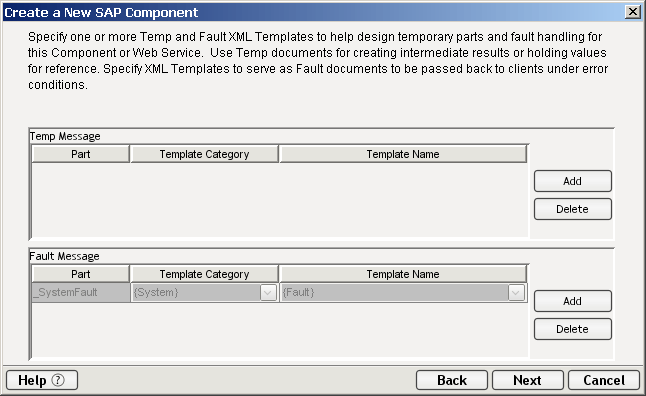Select the _SystemFault part cell

click(81, 293)
